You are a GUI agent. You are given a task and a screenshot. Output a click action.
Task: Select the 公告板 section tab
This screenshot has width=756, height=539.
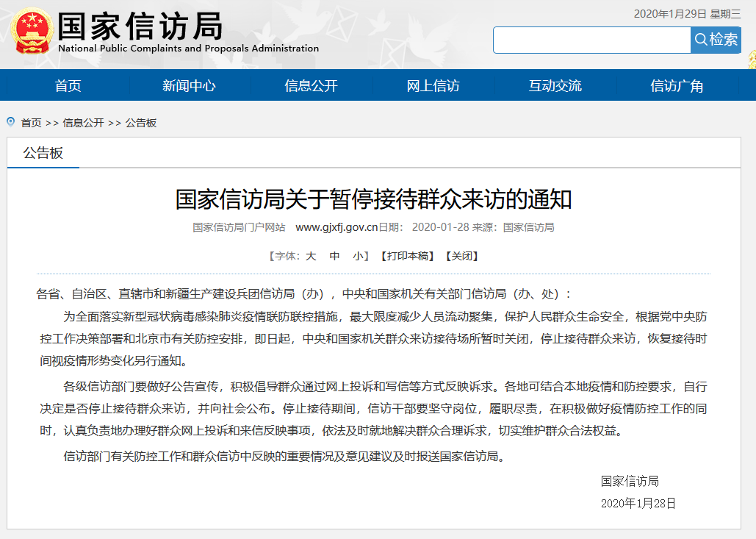click(x=43, y=153)
